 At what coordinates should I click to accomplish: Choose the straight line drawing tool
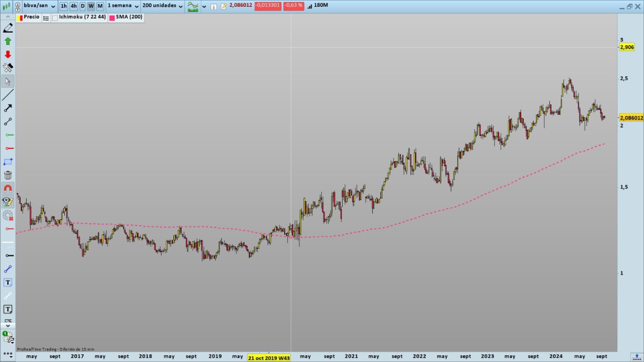8,94
